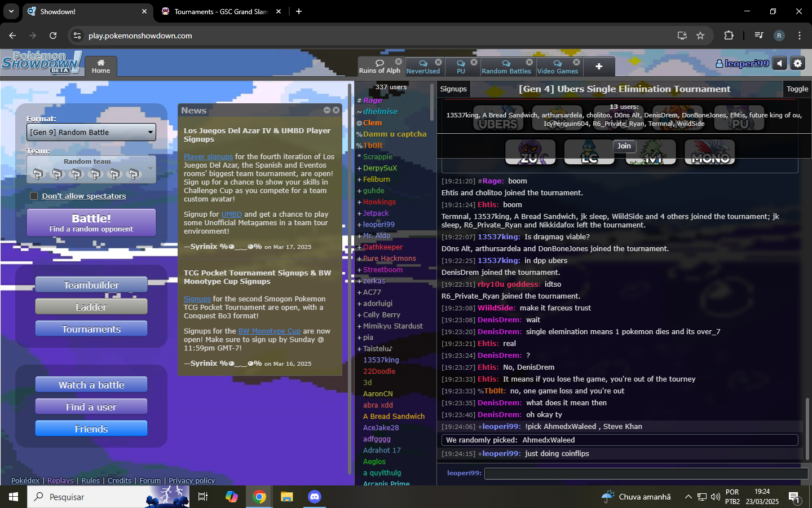Bookmark this page with the star icon
The width and height of the screenshot is (812, 508).
pos(700,36)
